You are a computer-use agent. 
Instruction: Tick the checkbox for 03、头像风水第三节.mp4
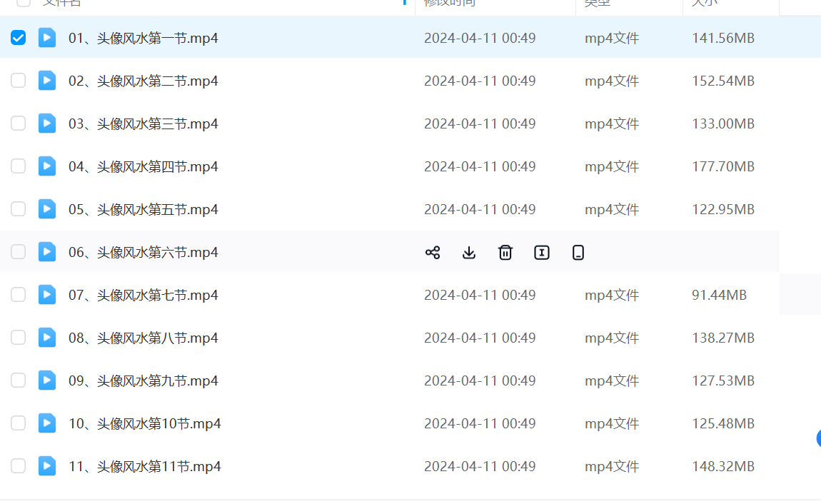19,124
